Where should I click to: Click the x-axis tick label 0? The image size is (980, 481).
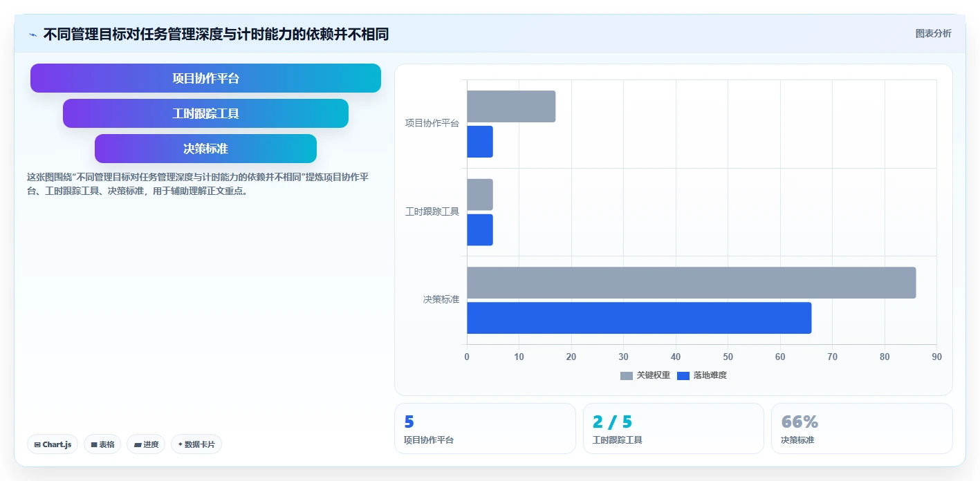(467, 357)
